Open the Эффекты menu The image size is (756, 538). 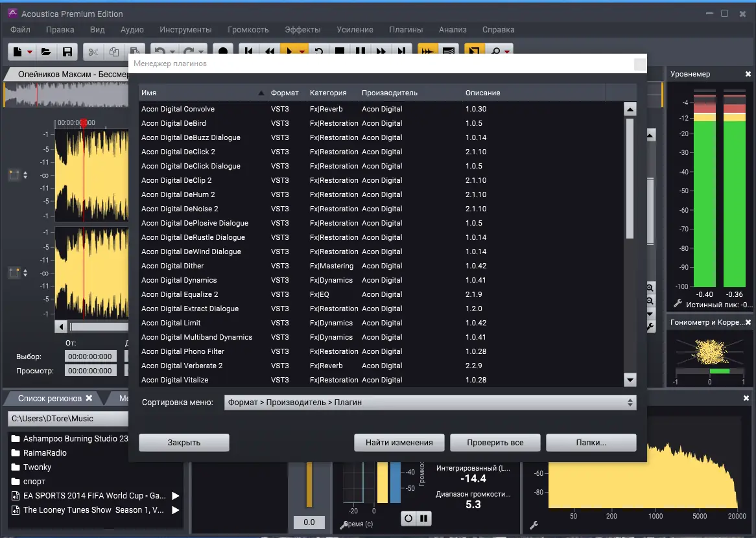pos(302,29)
